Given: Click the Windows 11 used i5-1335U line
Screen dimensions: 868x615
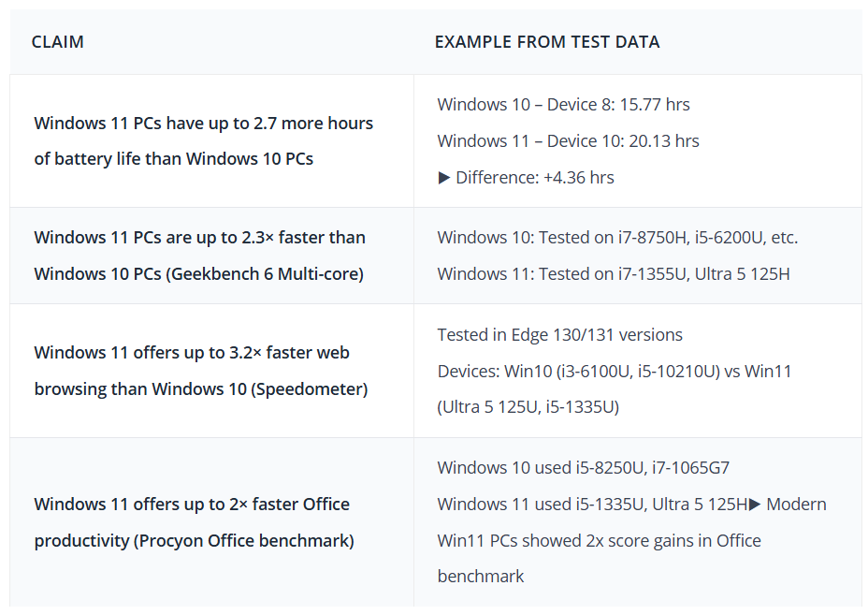Looking at the screenshot, I should point(593,505).
